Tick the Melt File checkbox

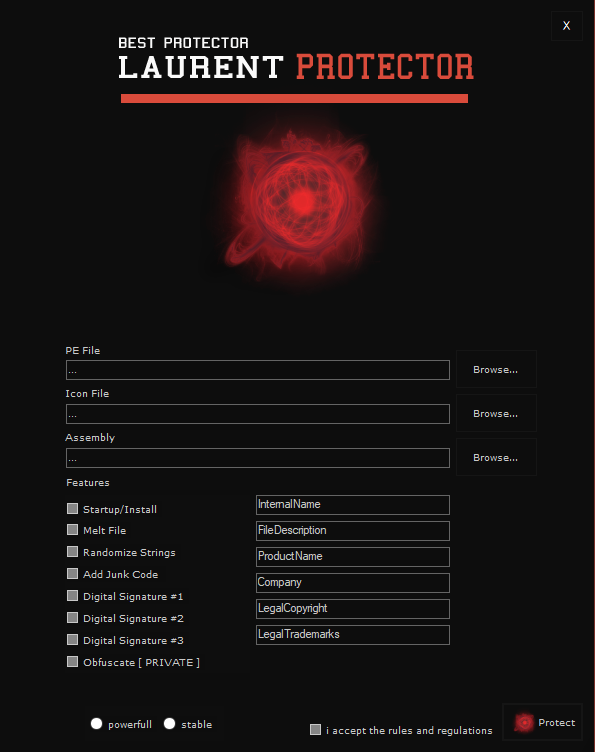72,529
